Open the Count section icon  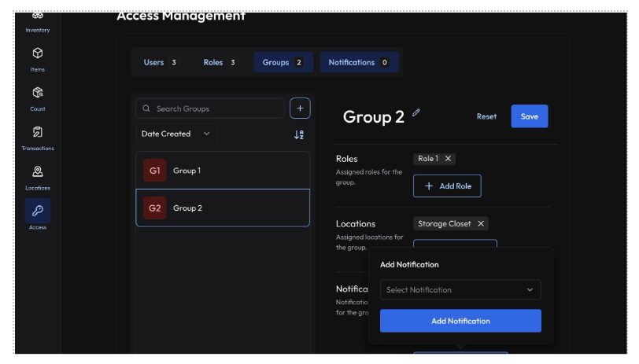[38, 93]
